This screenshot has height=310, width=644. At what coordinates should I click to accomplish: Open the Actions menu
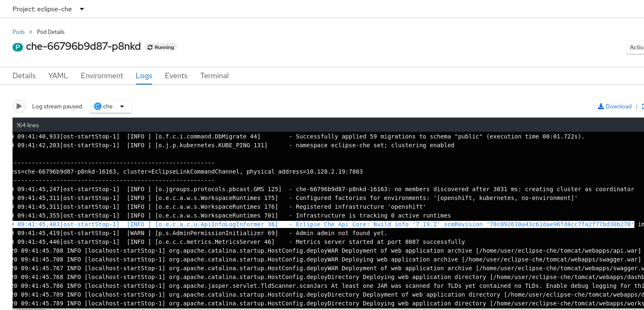(x=635, y=47)
